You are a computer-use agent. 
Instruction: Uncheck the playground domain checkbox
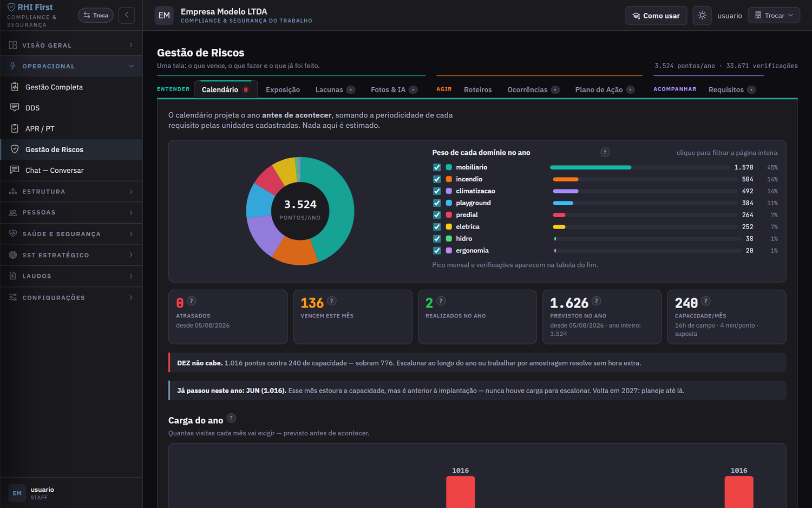click(x=437, y=203)
